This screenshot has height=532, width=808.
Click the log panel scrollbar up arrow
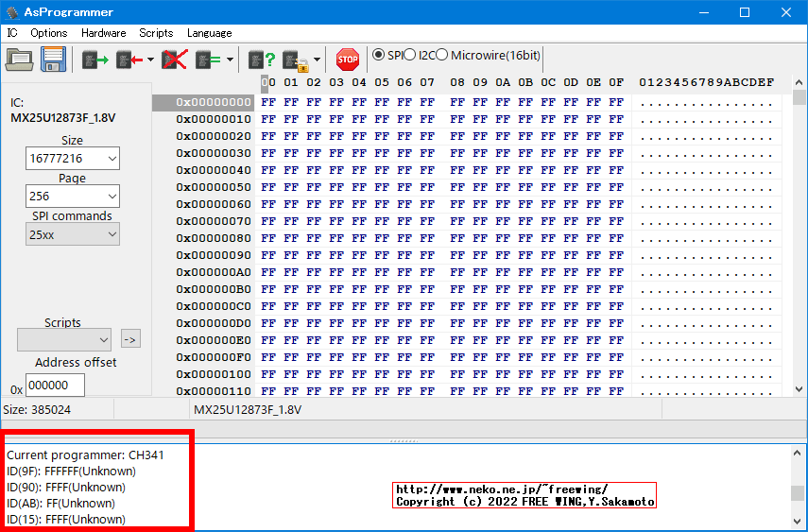point(798,453)
